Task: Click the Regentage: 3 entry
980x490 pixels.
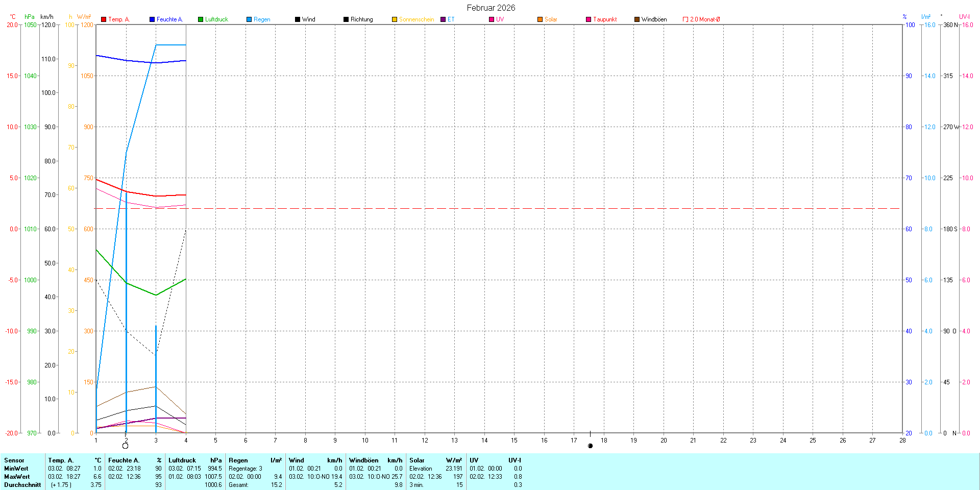Action: 246,469
